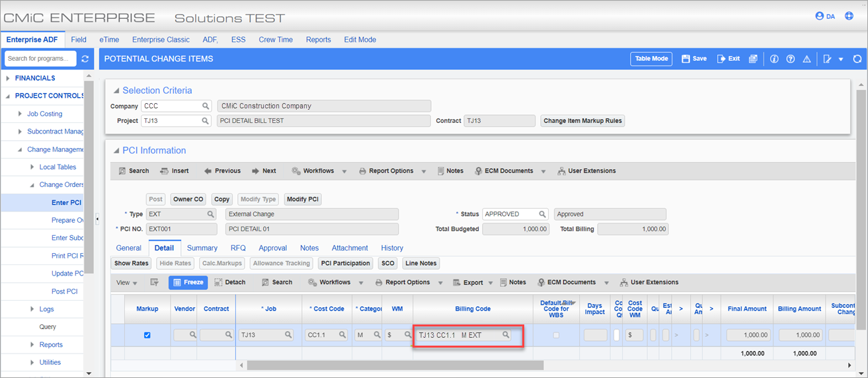Screen dimensions: 868x378
Task: Click the PCI Participation button
Action: coord(345,263)
